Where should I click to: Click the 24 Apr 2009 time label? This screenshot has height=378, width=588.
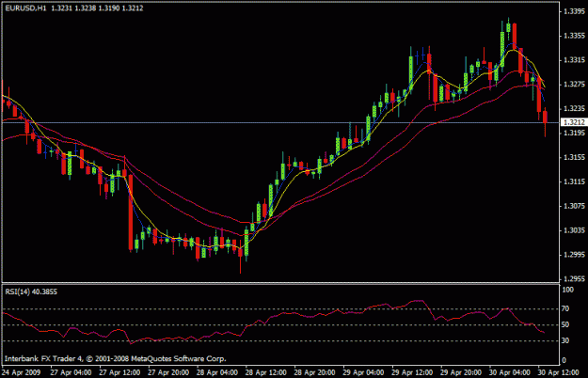coord(21,372)
